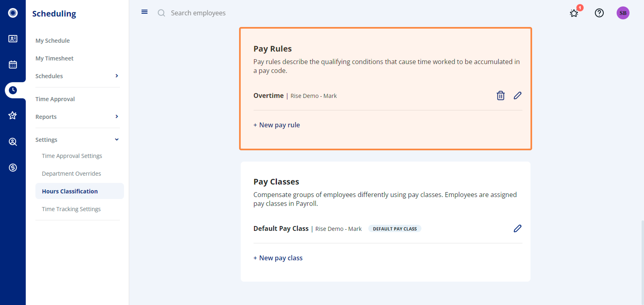Viewport: 644px width, 305px height.
Task: Click the DEFAULT PAY CLASS badge
Action: click(x=395, y=229)
